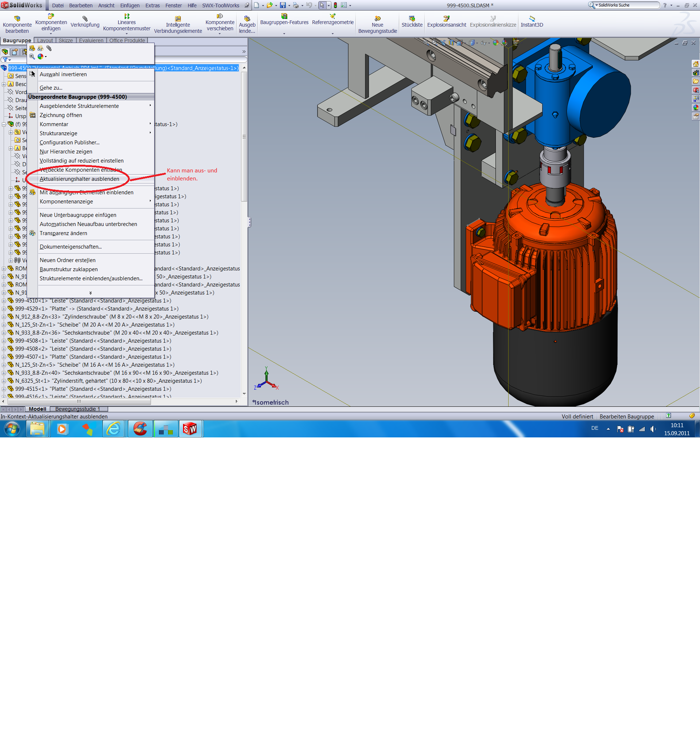Open Baugruppen-Features dropdown arrow
The height and width of the screenshot is (729, 700).
284,34
